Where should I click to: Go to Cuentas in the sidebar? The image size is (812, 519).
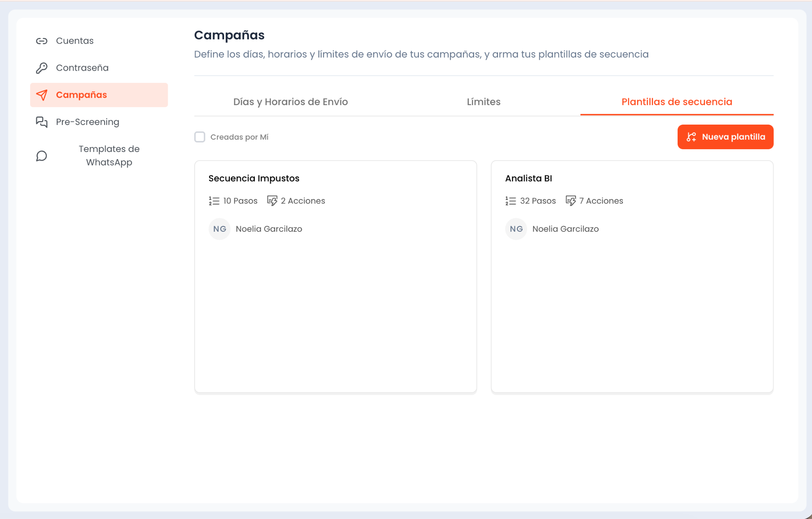(99, 41)
